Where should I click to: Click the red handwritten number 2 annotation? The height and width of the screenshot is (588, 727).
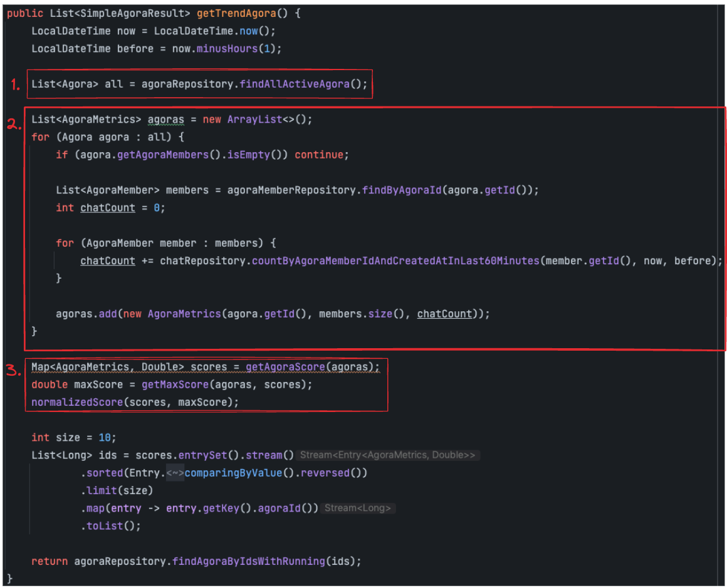tap(14, 124)
